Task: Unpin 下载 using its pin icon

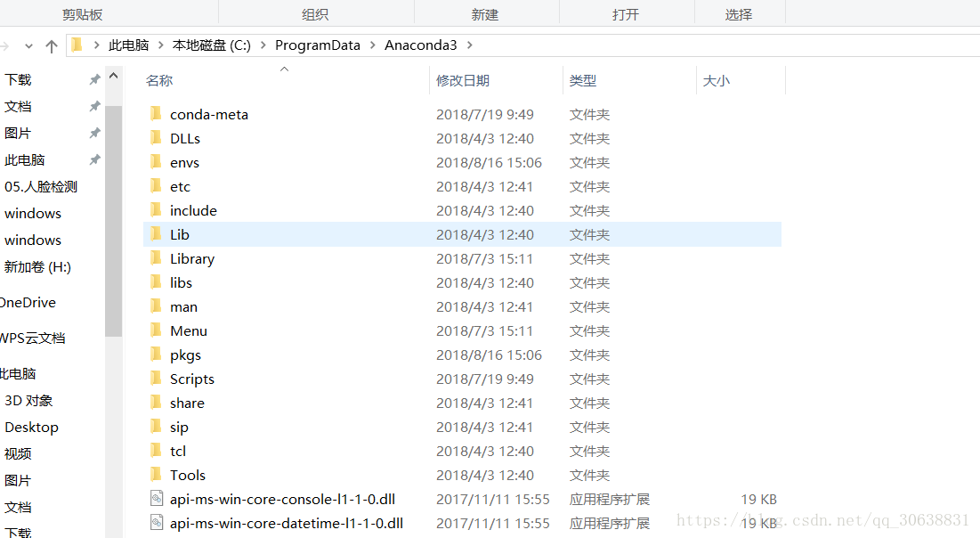Action: [x=94, y=79]
